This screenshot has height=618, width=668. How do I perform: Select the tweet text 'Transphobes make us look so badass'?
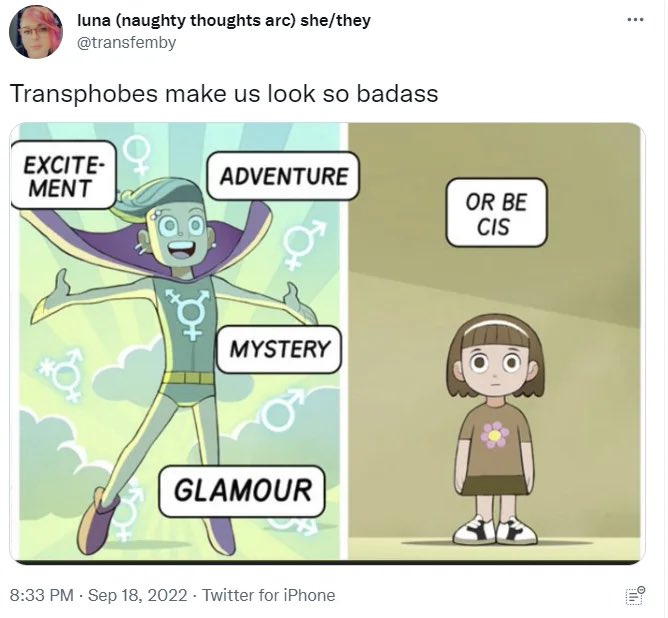[x=224, y=94]
